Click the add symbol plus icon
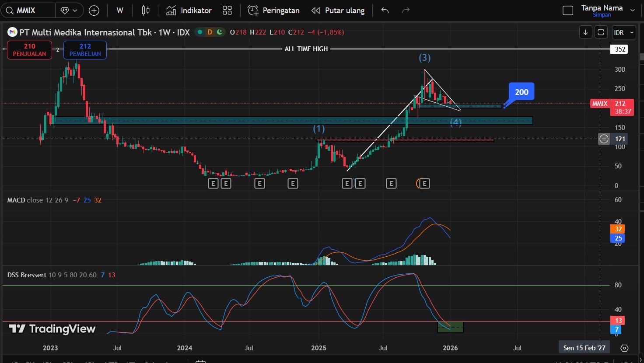 click(x=94, y=10)
